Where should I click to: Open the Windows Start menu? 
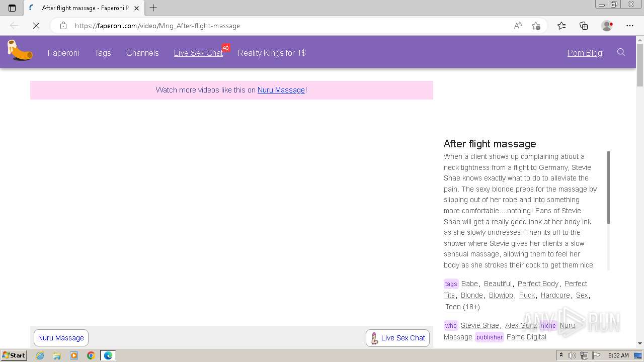pos(14,355)
